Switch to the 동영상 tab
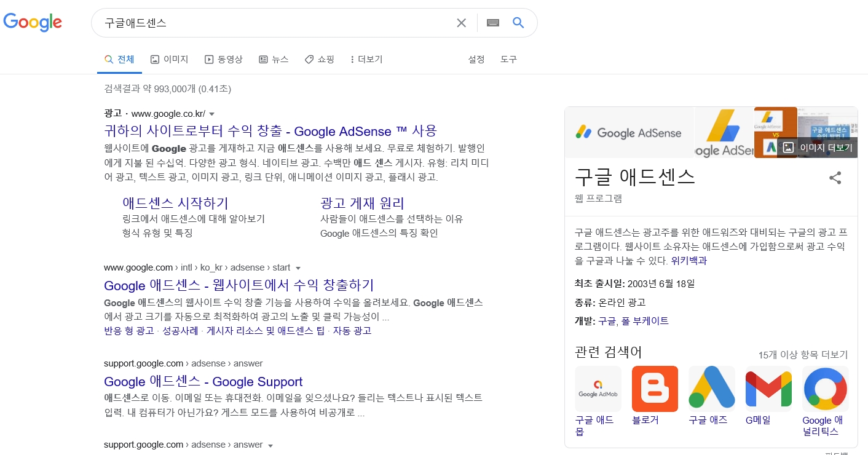868x455 pixels. click(224, 60)
